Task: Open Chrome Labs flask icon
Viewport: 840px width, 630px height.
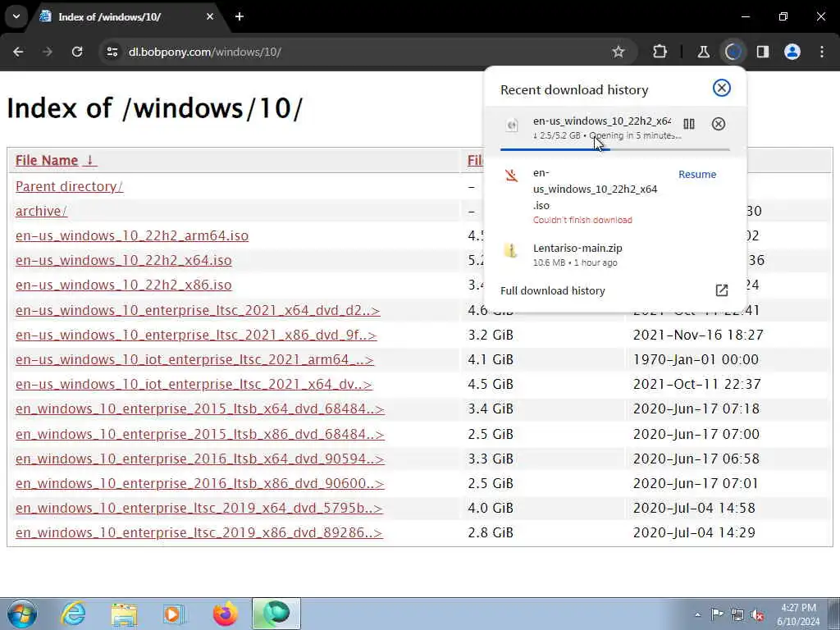Action: 703,52
